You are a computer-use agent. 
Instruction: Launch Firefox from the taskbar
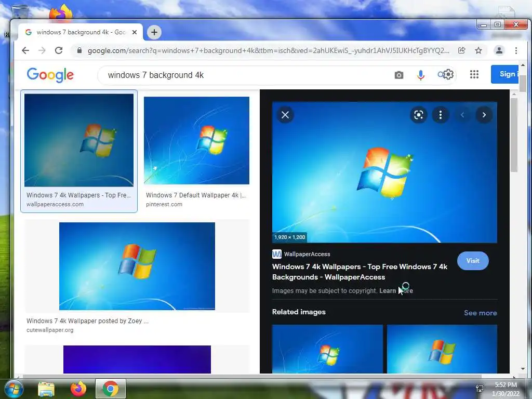click(x=78, y=389)
